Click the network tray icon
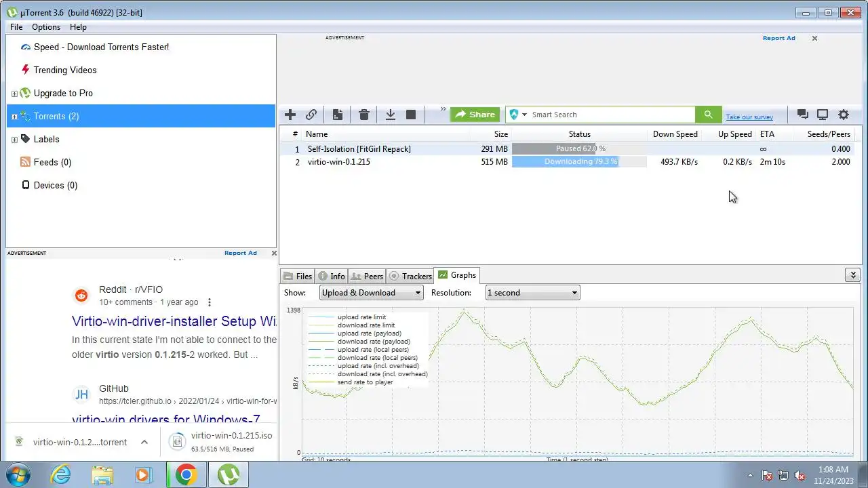The width and height of the screenshot is (868, 488). pyautogui.click(x=783, y=475)
